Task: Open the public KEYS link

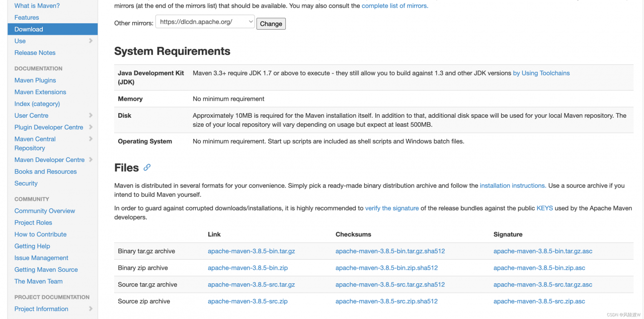Action: pyautogui.click(x=545, y=208)
